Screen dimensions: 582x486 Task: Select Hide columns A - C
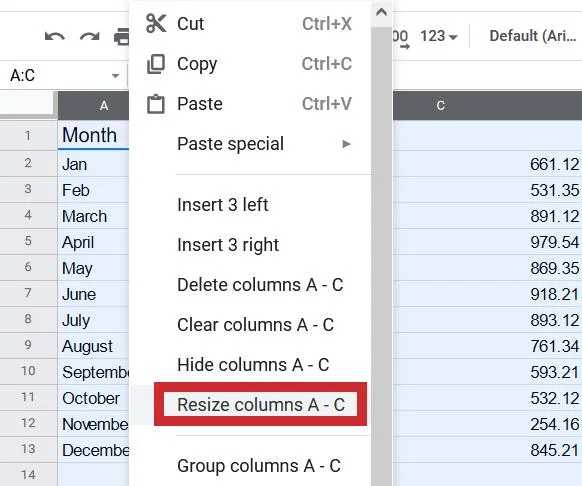[250, 365]
